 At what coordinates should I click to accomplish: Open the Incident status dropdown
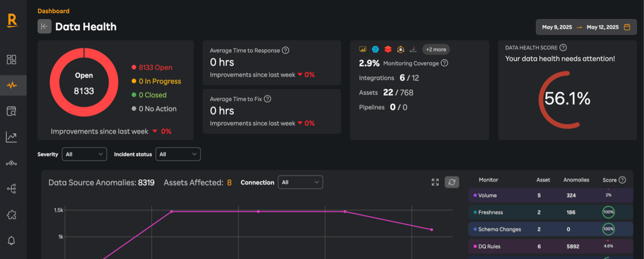pos(178,154)
